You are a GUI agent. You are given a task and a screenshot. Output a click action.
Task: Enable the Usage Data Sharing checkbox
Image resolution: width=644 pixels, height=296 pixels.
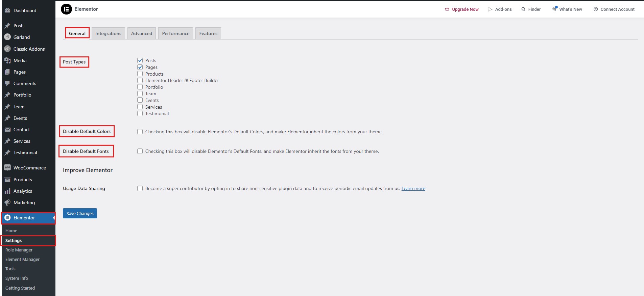pyautogui.click(x=140, y=188)
